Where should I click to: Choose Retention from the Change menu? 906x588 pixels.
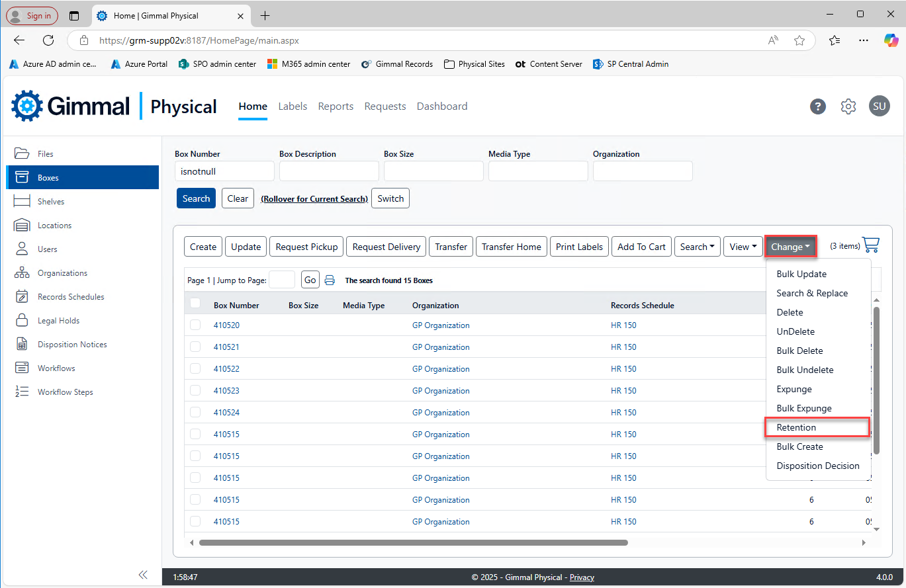(796, 427)
